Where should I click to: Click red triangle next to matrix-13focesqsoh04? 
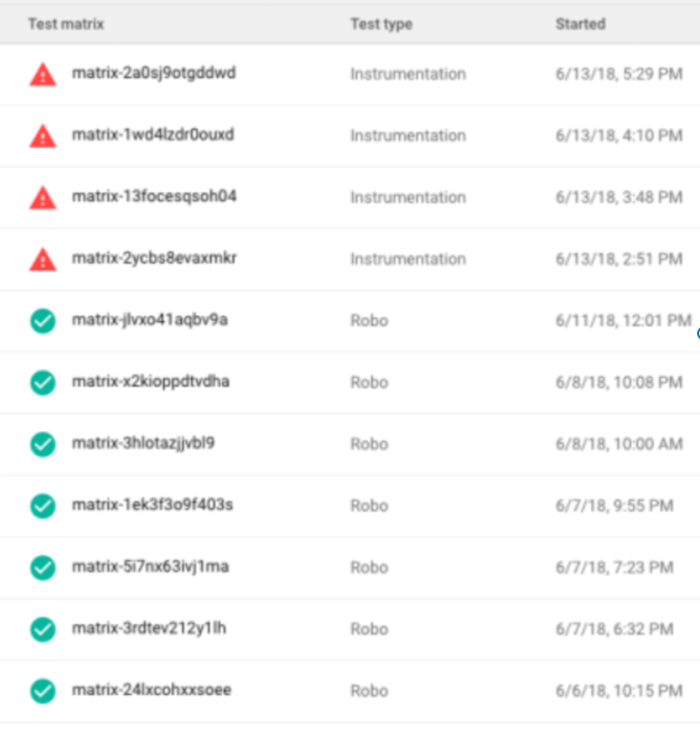click(x=42, y=197)
